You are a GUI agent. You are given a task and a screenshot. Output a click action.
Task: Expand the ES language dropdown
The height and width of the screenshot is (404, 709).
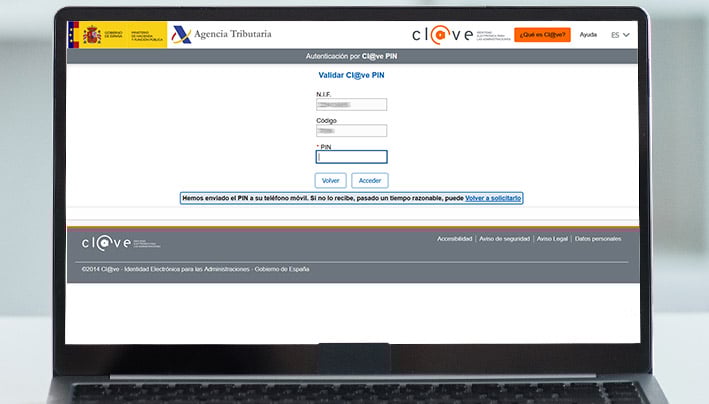click(620, 35)
